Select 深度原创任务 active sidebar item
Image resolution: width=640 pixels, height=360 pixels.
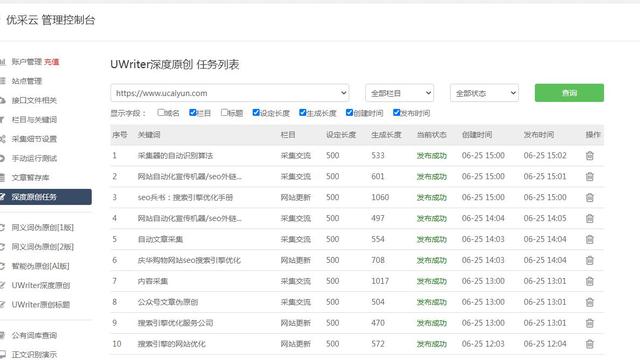tap(45, 197)
